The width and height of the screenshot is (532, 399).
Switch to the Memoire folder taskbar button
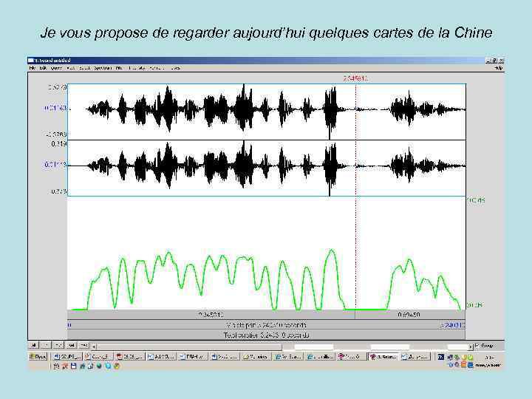pos(256,357)
